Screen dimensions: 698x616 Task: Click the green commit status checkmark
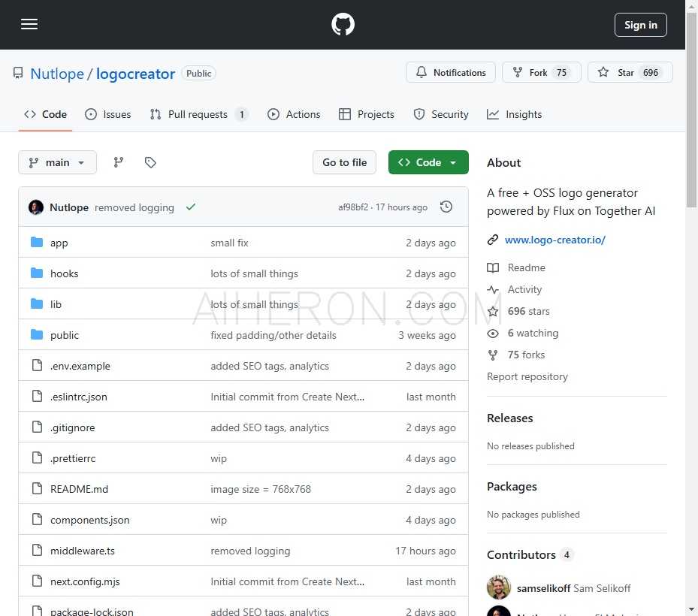[x=191, y=207]
